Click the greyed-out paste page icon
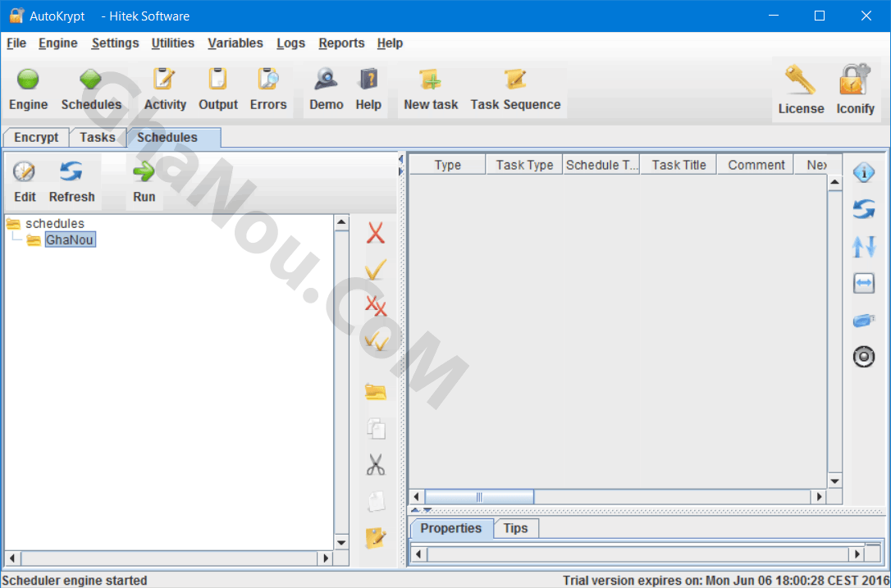891x588 pixels. [x=376, y=501]
